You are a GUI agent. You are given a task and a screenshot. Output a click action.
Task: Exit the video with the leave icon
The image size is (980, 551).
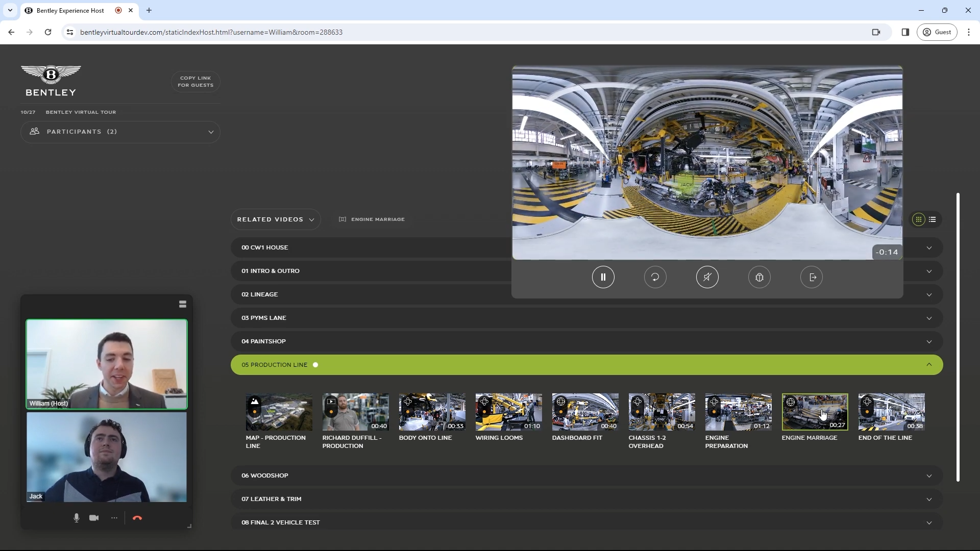point(812,277)
